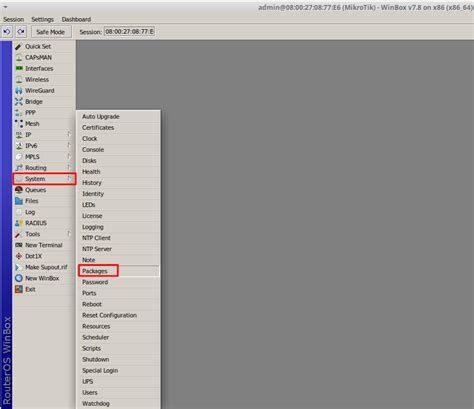Click the Queues icon
The image size is (474, 409).
click(19, 190)
